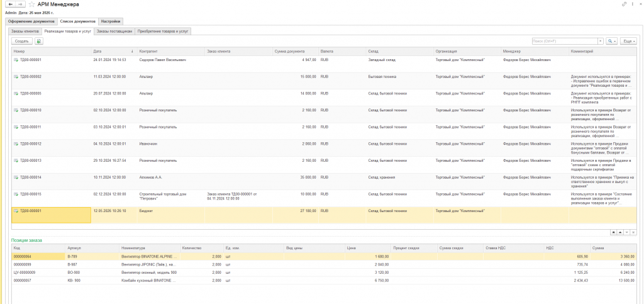644x304 pixels.
Task: Click the Комментарий column header
Action: point(602,52)
